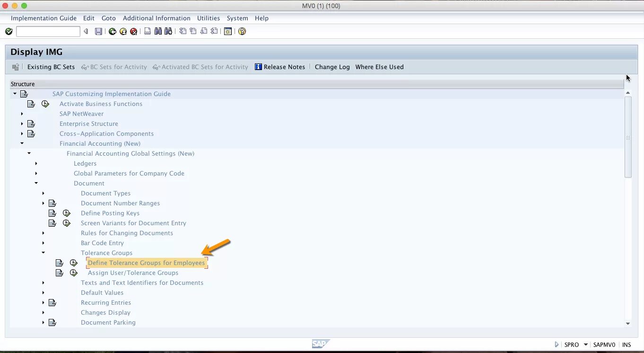The image size is (644, 353).
Task: Click the Previous Page icon
Action: 193,32
